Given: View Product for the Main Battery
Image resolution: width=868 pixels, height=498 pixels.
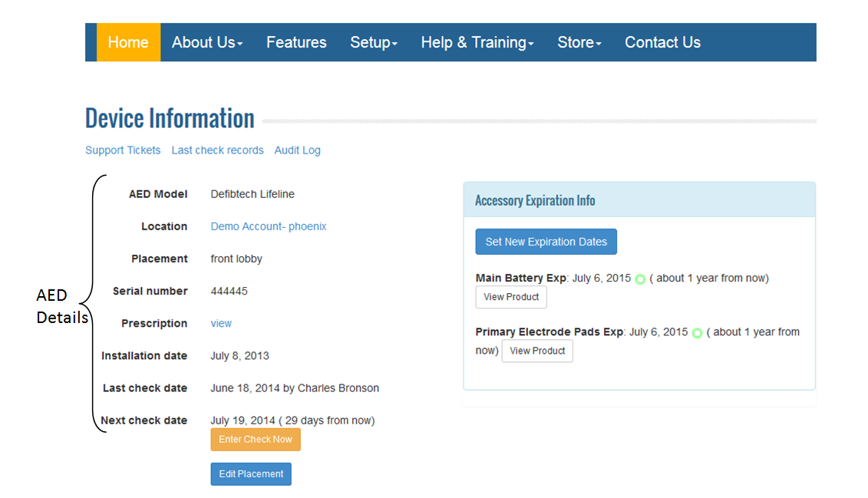Looking at the screenshot, I should (x=510, y=297).
